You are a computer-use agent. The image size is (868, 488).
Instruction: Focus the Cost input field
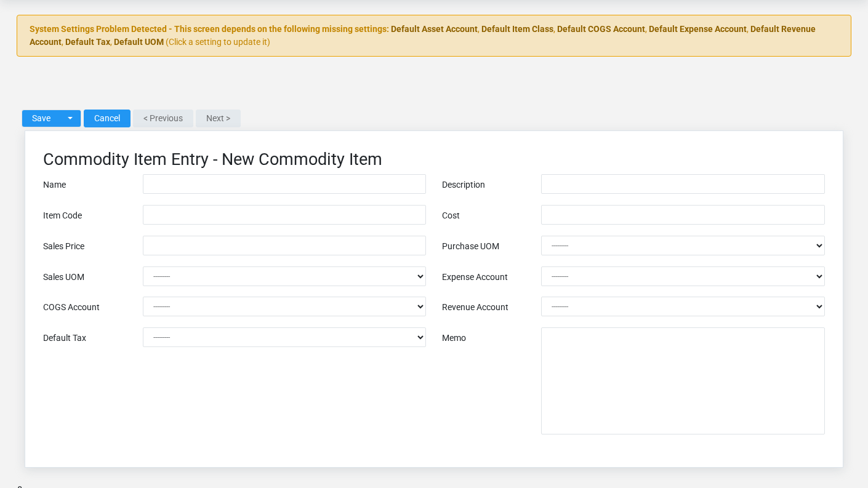pyautogui.click(x=683, y=215)
